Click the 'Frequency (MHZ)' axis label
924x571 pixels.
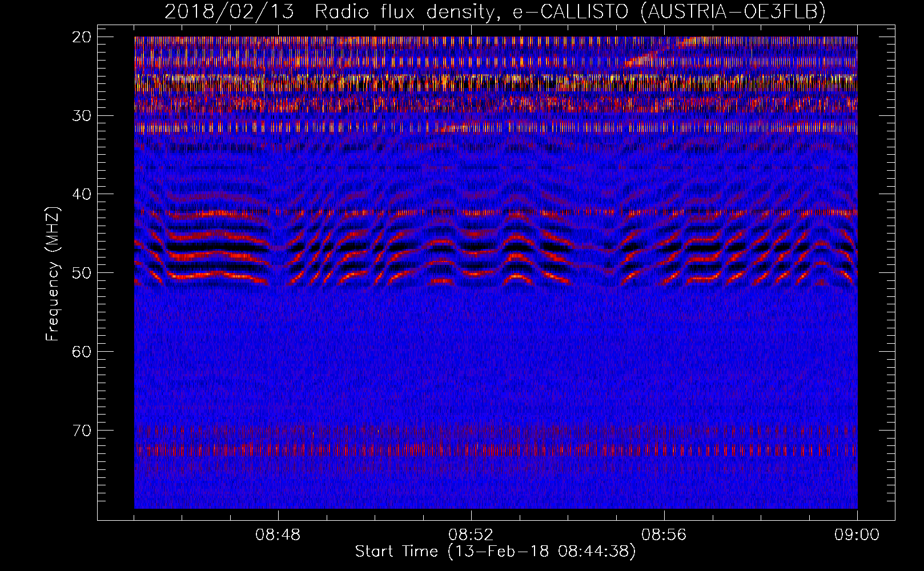pos(53,274)
